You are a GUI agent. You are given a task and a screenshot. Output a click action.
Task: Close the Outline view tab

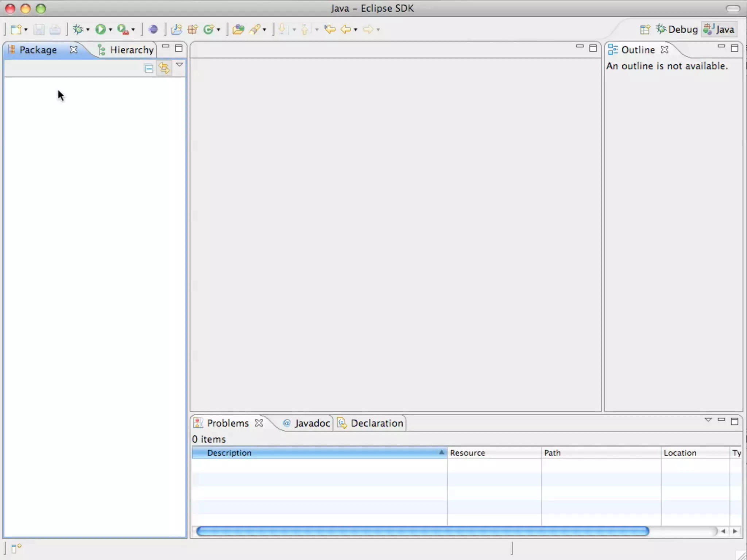click(665, 50)
